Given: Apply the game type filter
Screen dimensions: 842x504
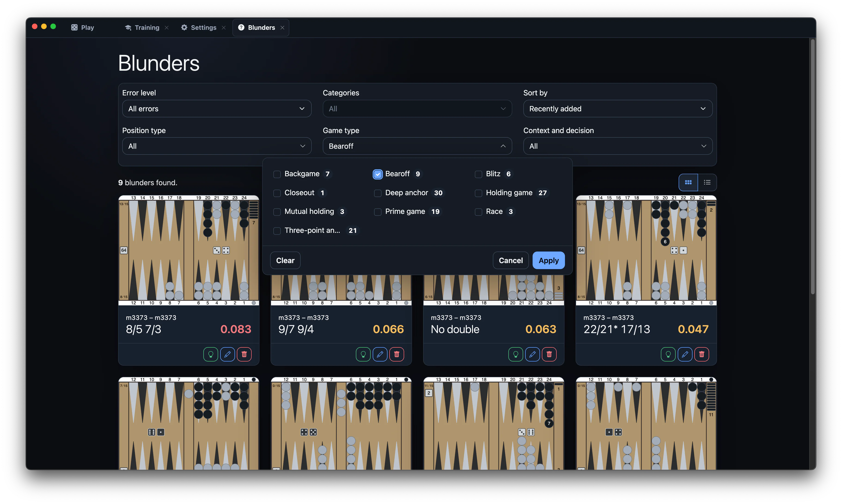Looking at the screenshot, I should [x=548, y=261].
